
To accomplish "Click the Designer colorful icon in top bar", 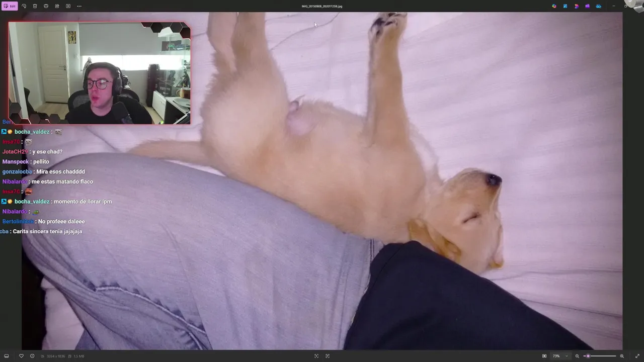I will click(x=554, y=6).
